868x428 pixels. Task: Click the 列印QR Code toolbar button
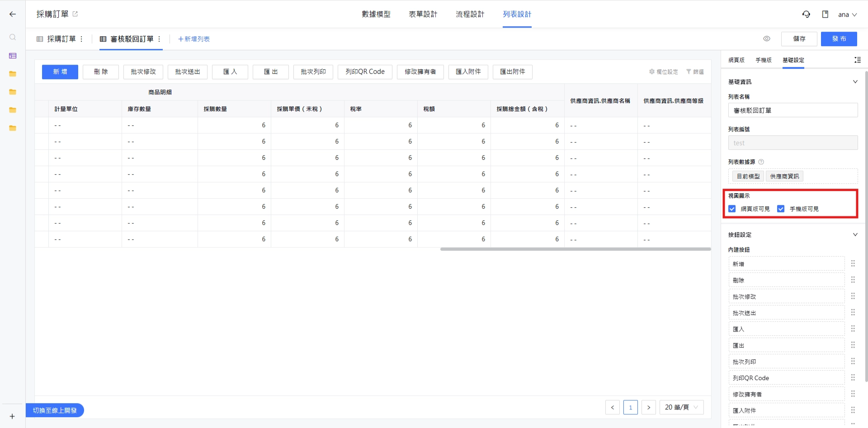(365, 72)
